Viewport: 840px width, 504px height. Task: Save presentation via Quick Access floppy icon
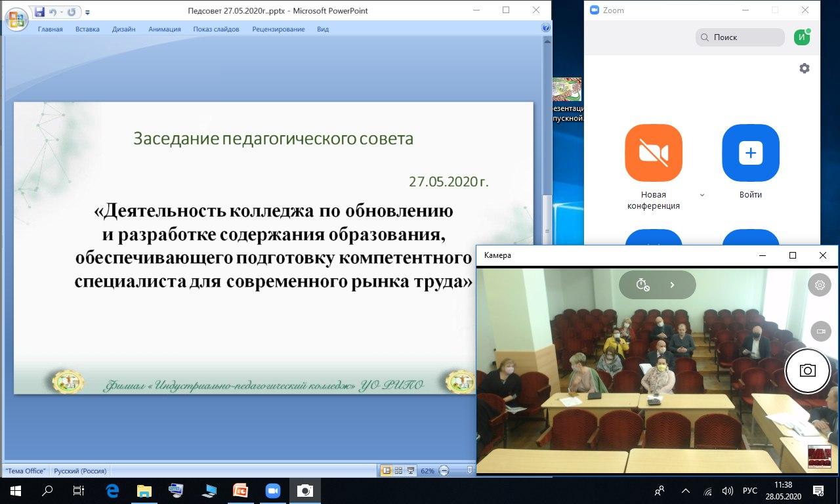point(39,12)
